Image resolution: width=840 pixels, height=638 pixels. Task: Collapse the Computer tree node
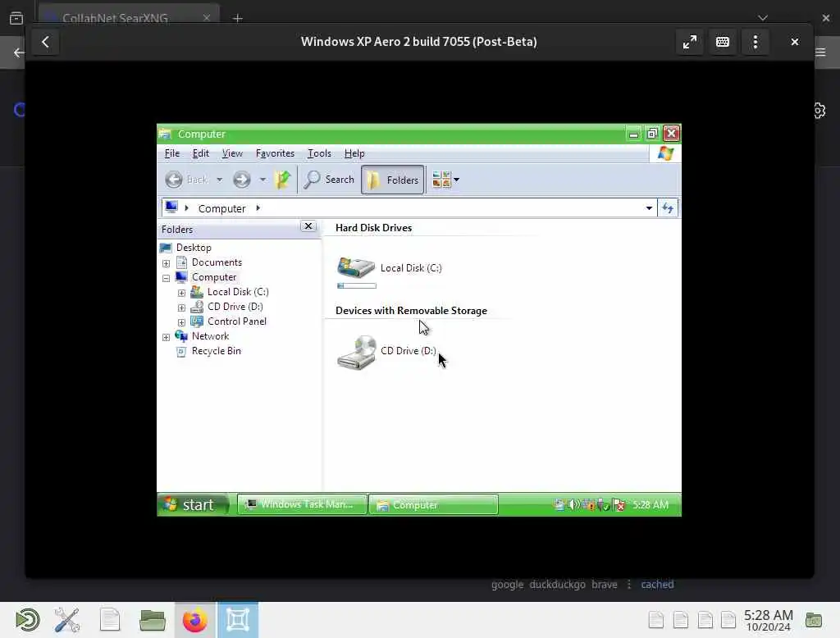tap(166, 278)
